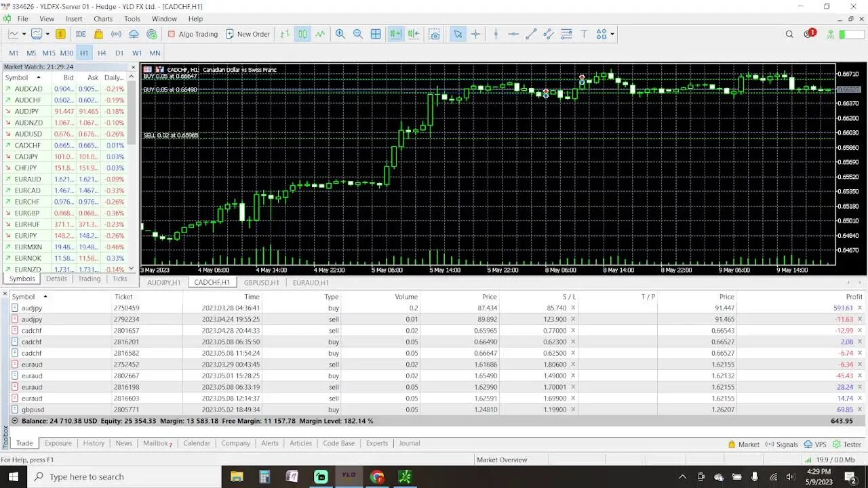The width and height of the screenshot is (868, 488).
Task: Toggle Algo Trading on or off
Action: point(193,34)
